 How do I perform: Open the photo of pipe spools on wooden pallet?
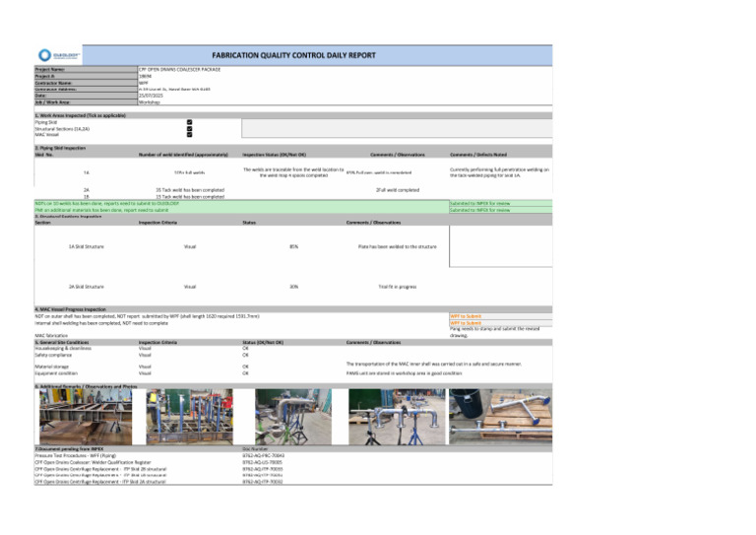click(500, 417)
